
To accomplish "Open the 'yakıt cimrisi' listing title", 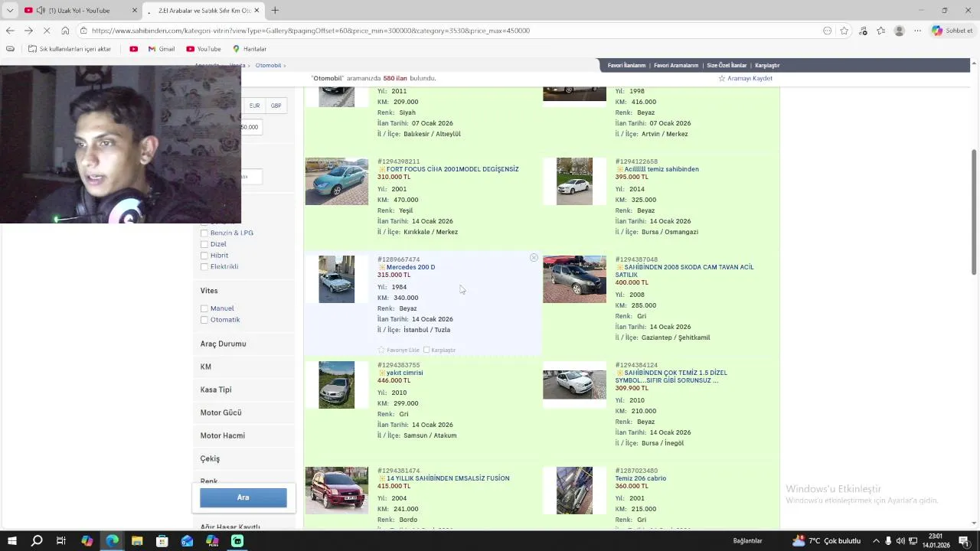I will point(404,373).
